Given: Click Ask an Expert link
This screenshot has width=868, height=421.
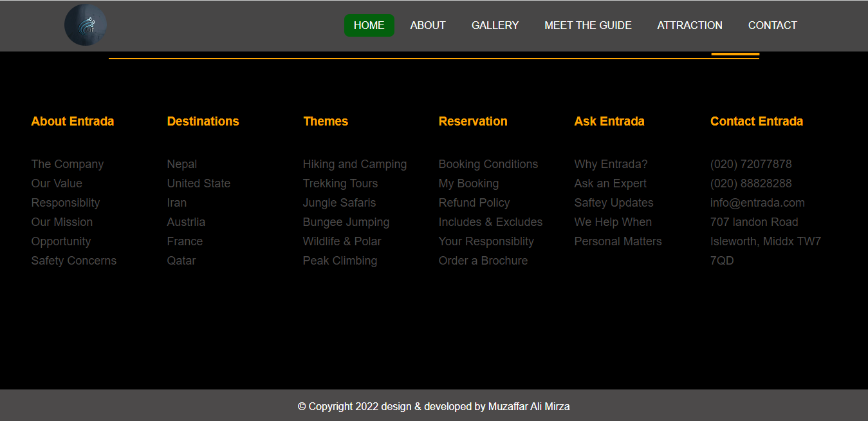Looking at the screenshot, I should click(610, 183).
